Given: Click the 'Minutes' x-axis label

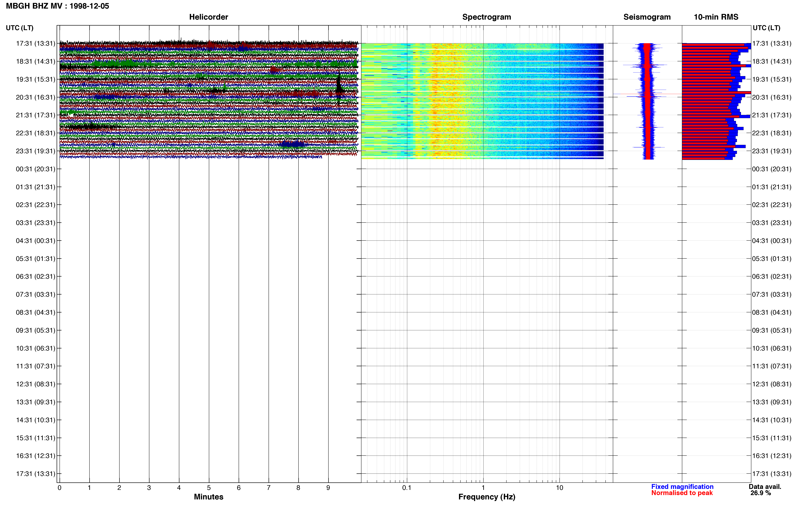Looking at the screenshot, I should point(209,497).
